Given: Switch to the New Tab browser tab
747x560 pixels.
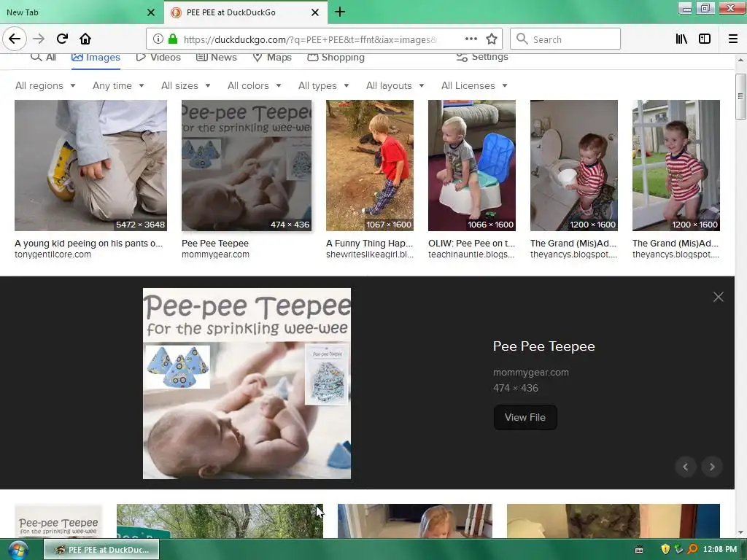Looking at the screenshot, I should [x=81, y=12].
